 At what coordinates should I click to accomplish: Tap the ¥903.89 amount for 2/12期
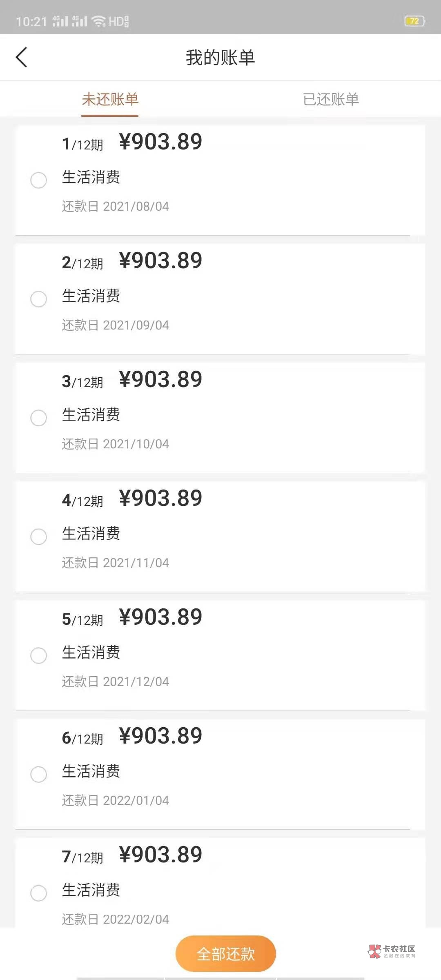point(160,261)
